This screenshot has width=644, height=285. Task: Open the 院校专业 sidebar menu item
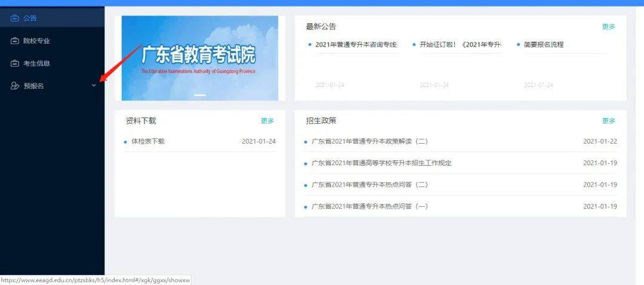52,41
